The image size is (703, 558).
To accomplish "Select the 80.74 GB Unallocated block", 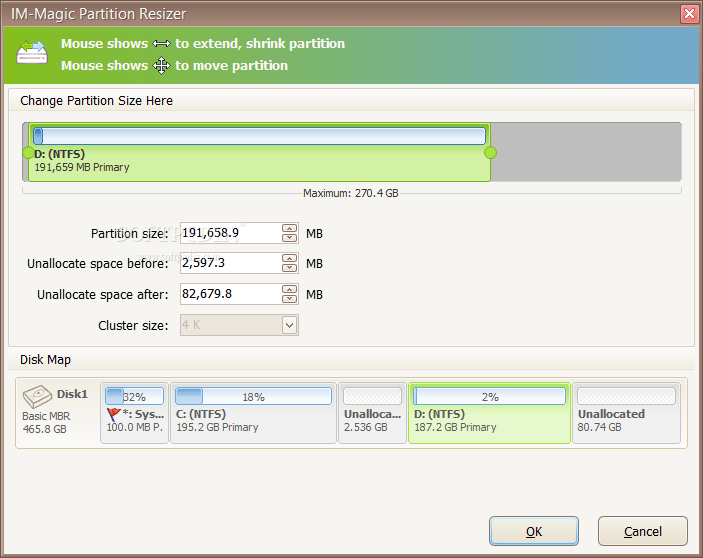I will pyautogui.click(x=626, y=413).
